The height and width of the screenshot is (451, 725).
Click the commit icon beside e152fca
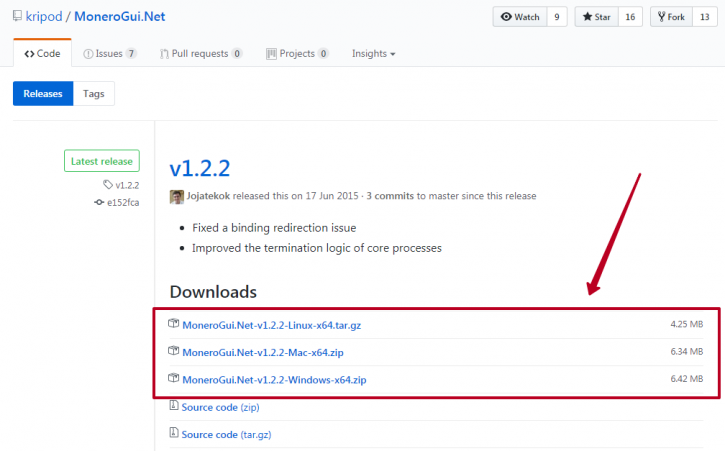coord(99,202)
